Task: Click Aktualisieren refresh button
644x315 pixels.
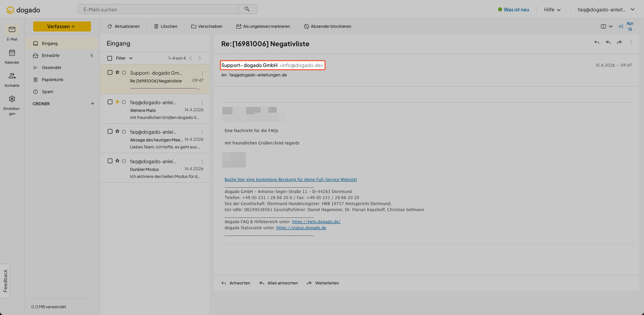Action: click(x=123, y=26)
